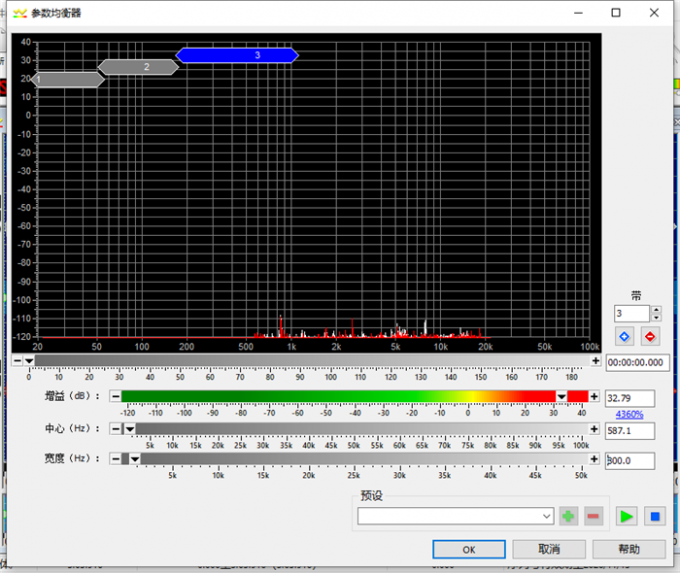This screenshot has width=680, height=573.
Task: Click the plus button on the gain slider
Action: point(595,397)
